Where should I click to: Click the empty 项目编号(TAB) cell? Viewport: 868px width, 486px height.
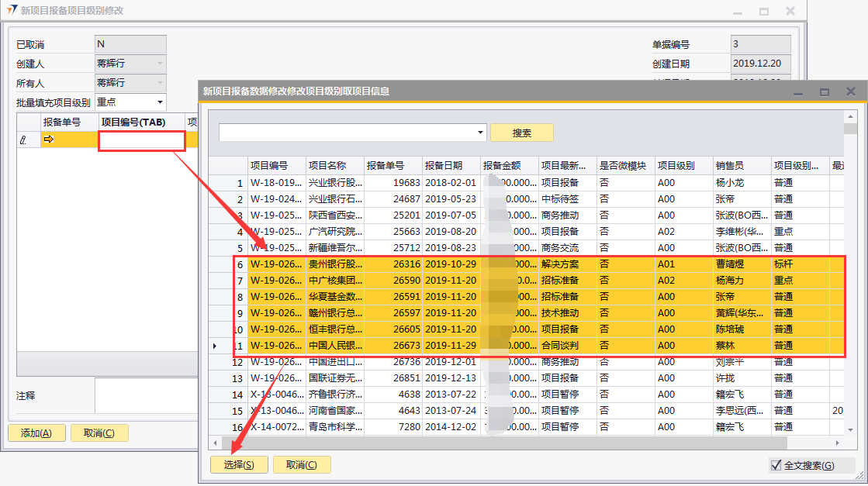141,140
